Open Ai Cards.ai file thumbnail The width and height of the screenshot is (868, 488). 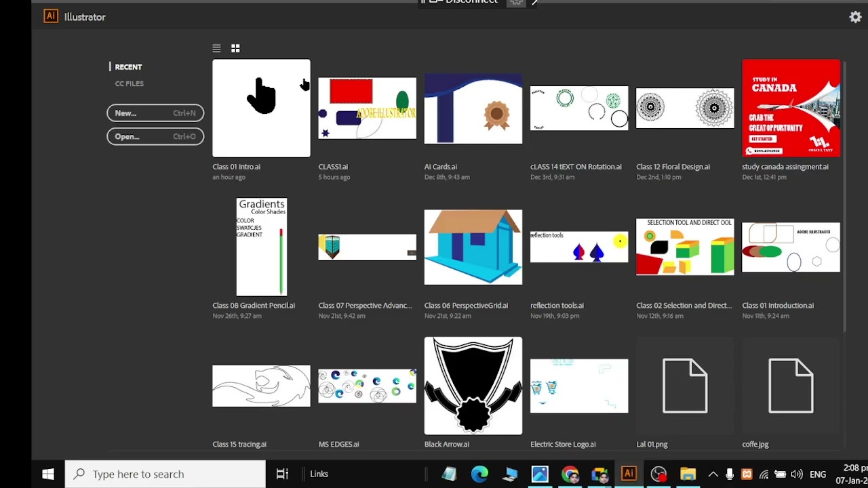(473, 108)
